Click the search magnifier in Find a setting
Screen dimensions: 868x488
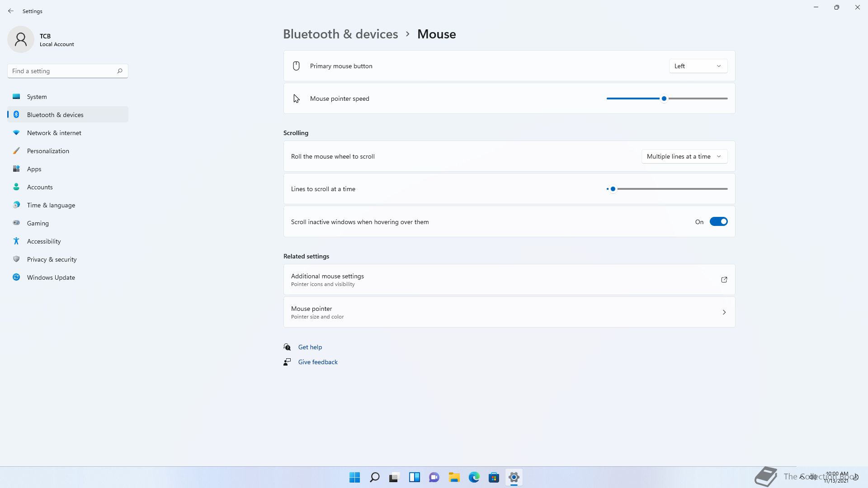(x=120, y=71)
